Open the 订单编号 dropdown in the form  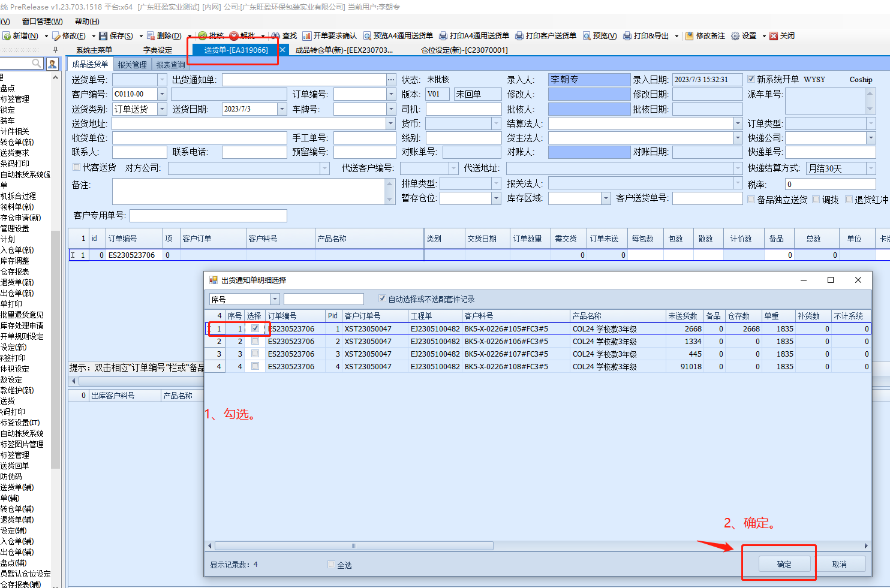coord(391,94)
